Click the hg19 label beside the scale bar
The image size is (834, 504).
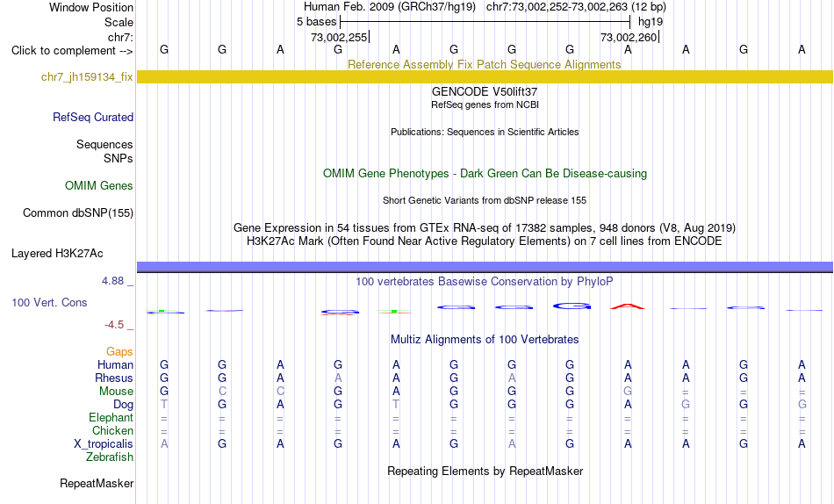click(651, 22)
